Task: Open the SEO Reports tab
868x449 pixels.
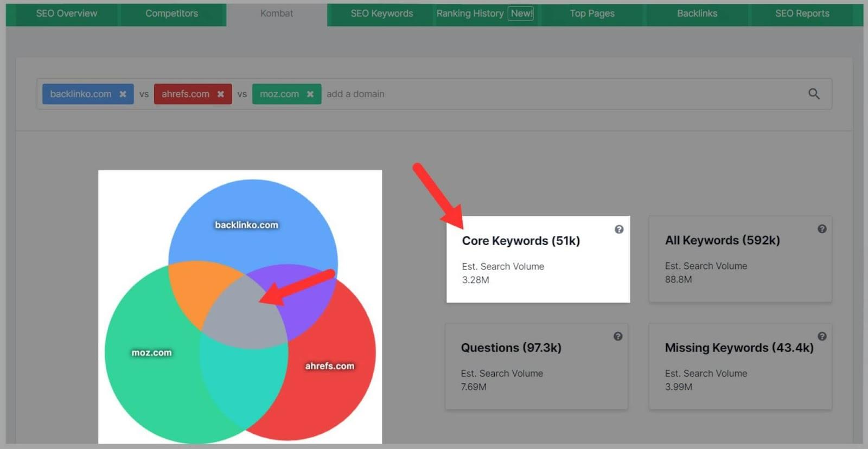Action: point(802,14)
